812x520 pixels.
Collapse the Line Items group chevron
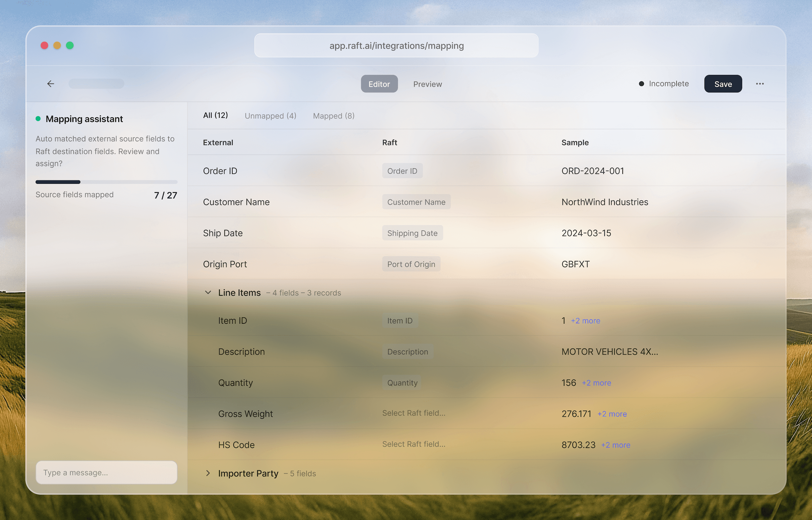(x=208, y=292)
